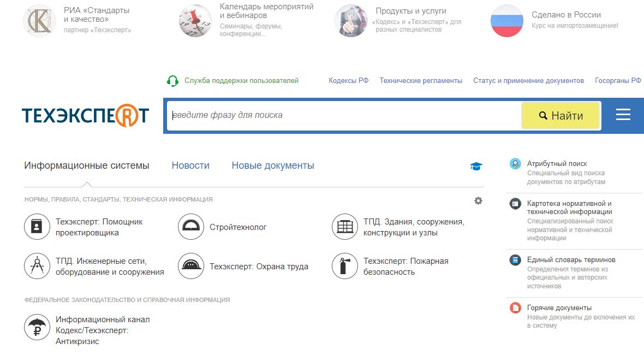Click the Стройтехнолог protractor icon
Image resolution: width=644 pixels, height=361 pixels.
click(191, 227)
